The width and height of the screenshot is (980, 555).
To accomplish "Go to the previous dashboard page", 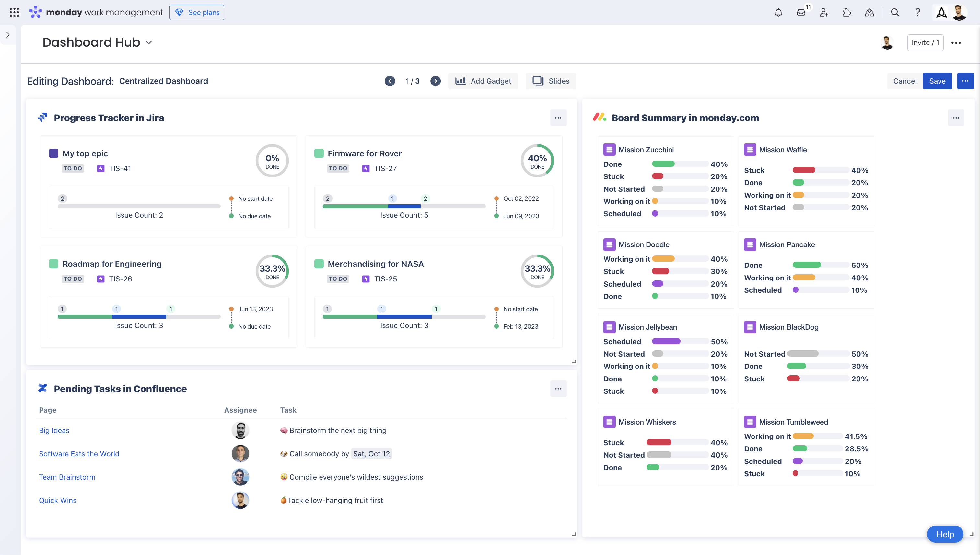I will point(390,81).
